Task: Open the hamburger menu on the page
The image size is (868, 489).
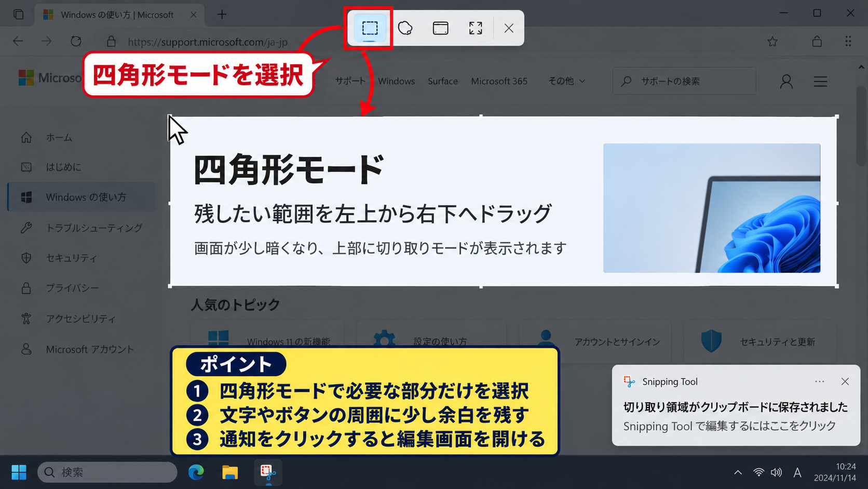Action: pyautogui.click(x=820, y=82)
